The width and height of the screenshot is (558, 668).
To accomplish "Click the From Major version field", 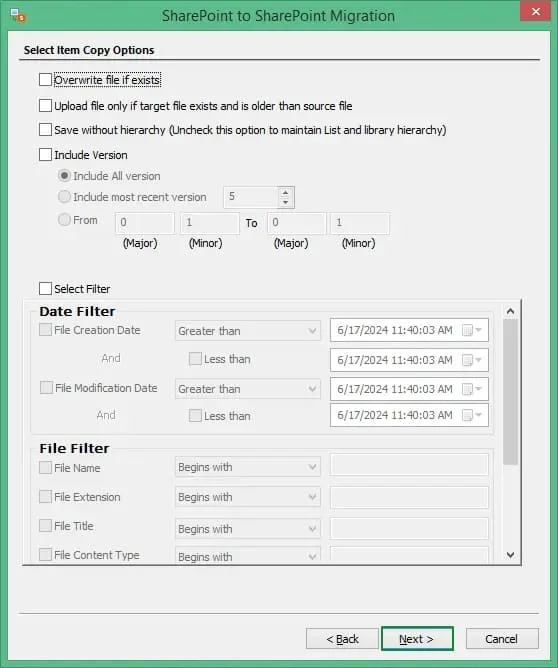I will pyautogui.click(x=145, y=223).
